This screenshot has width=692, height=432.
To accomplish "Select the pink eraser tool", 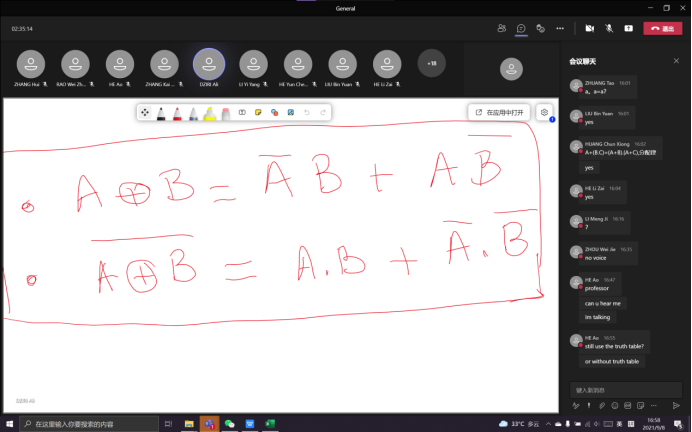I will [225, 113].
